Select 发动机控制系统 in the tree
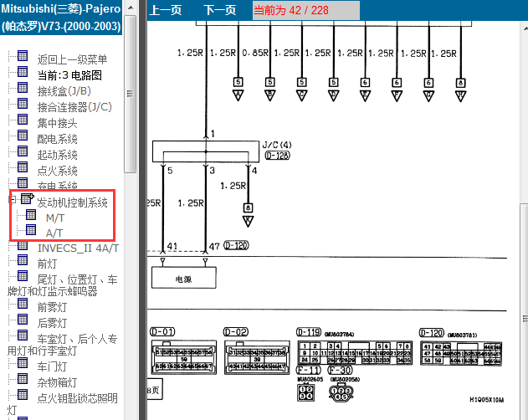Screen dimensions: 528x420 pos(73,202)
